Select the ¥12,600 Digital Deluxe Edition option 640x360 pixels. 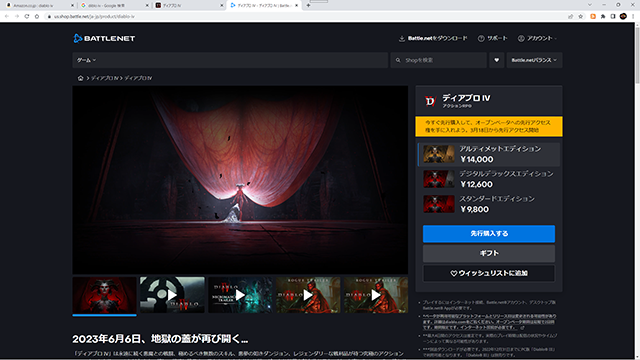489,179
